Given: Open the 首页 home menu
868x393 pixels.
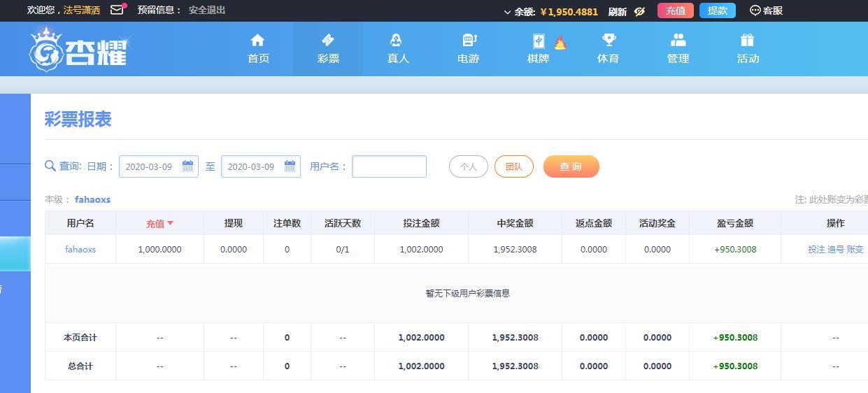Looking at the screenshot, I should [258, 49].
